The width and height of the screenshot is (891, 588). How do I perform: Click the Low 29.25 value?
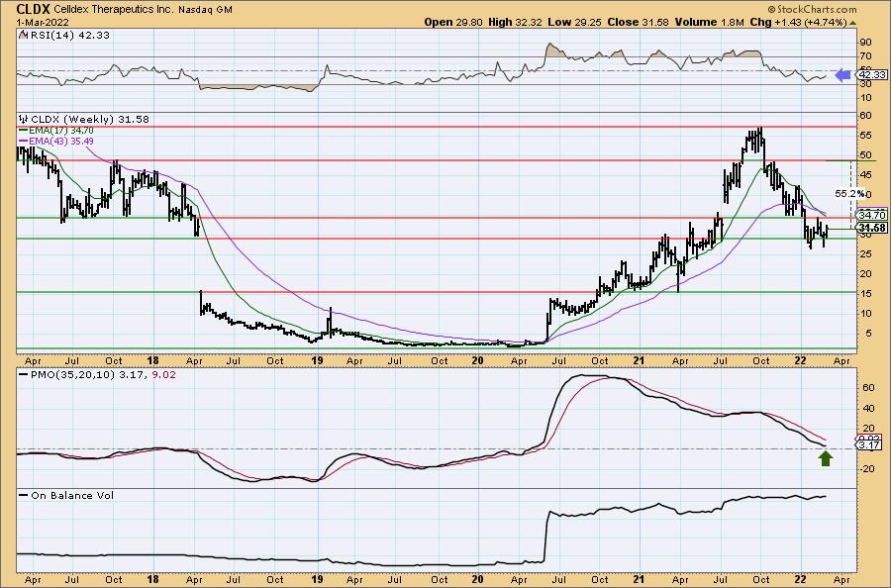[x=575, y=22]
